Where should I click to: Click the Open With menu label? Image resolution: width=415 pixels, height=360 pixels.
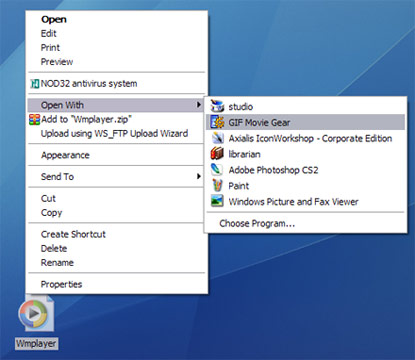(62, 105)
